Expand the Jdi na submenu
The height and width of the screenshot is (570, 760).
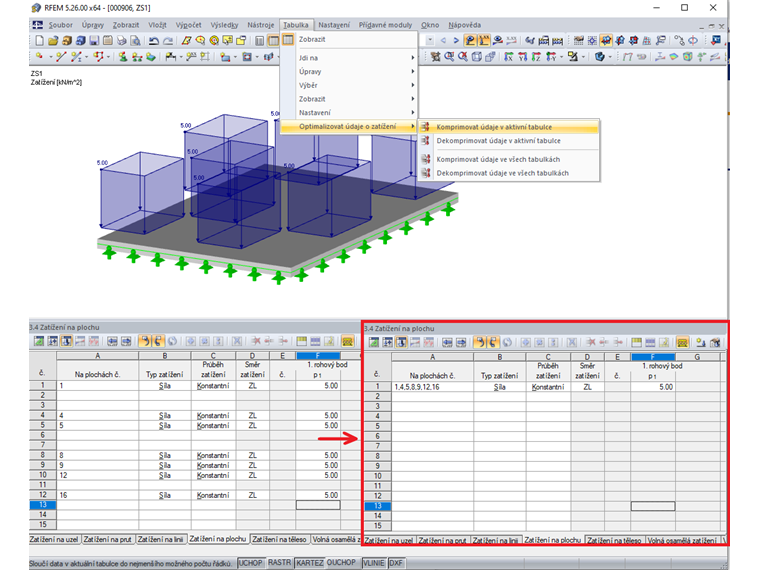point(348,58)
